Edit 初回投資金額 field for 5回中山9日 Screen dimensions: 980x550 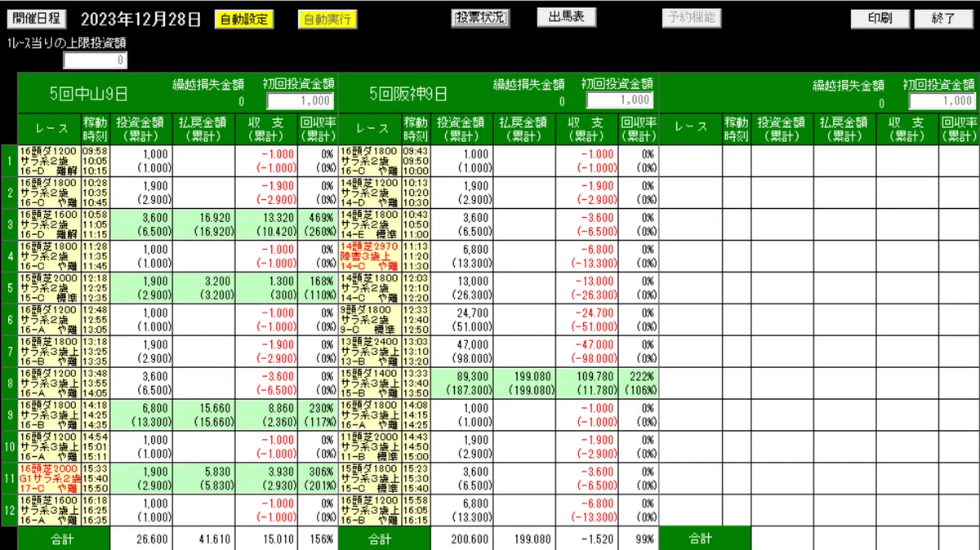point(300,100)
